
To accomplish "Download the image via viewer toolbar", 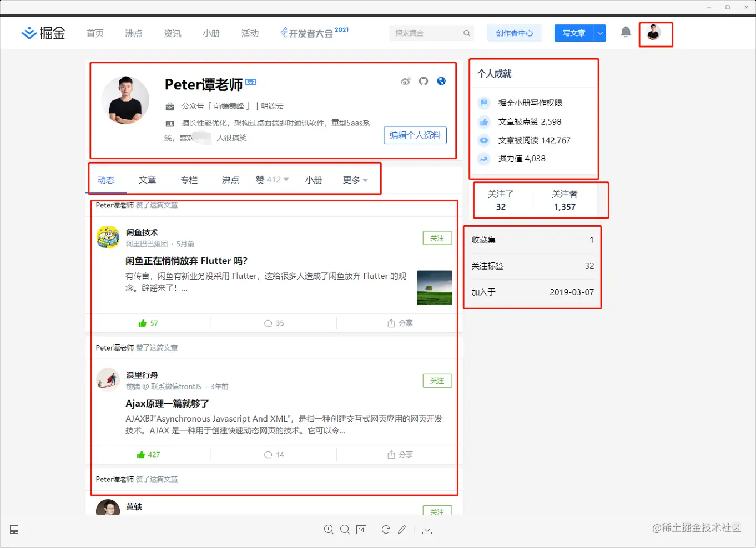I will click(427, 530).
